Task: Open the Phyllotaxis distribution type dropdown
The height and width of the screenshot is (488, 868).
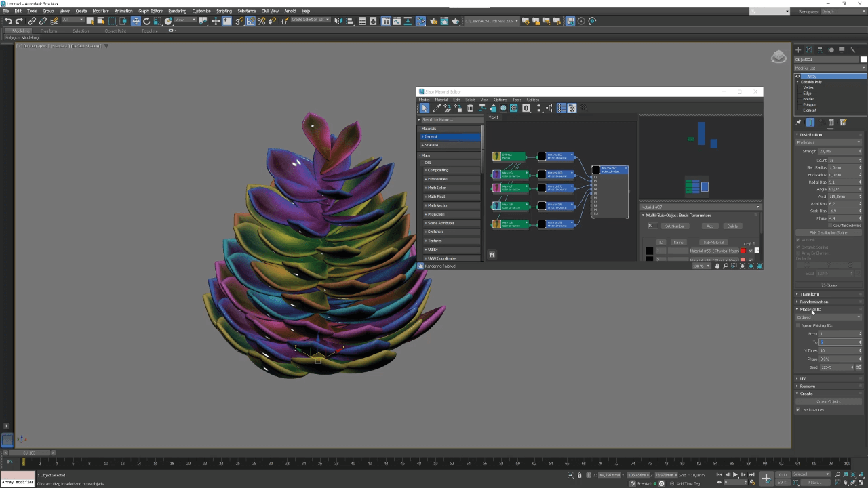Action: 829,142
